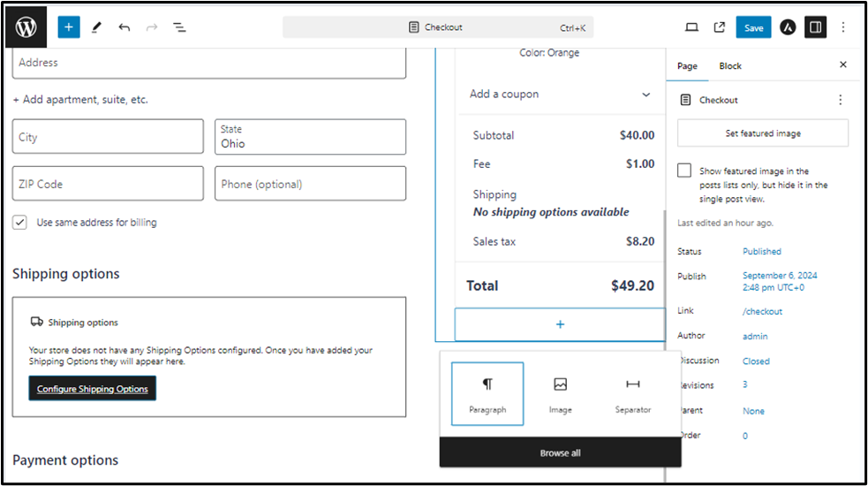Check Show featured image in posts lists only
Viewport: 868px width, 486px height.
click(684, 171)
